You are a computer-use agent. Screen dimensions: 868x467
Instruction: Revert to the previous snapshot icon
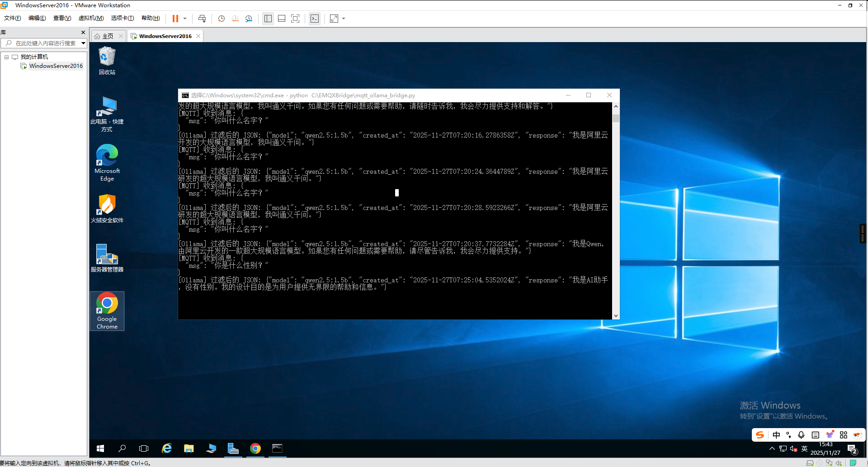click(235, 19)
